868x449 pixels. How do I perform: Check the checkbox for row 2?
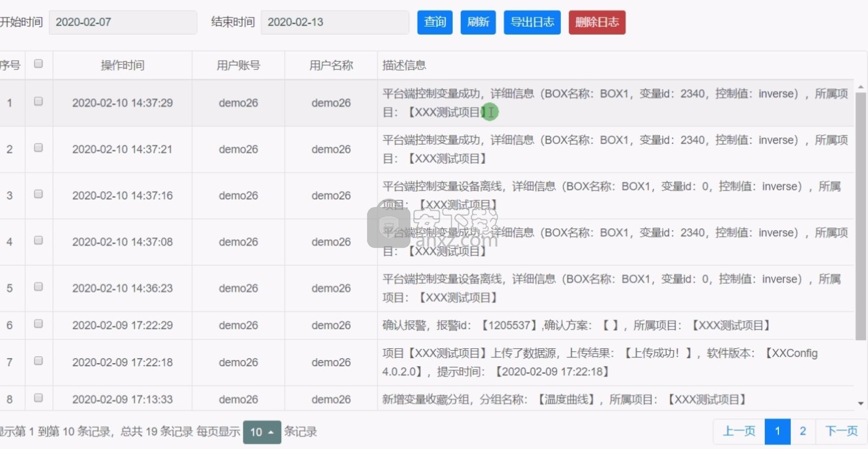coord(38,148)
